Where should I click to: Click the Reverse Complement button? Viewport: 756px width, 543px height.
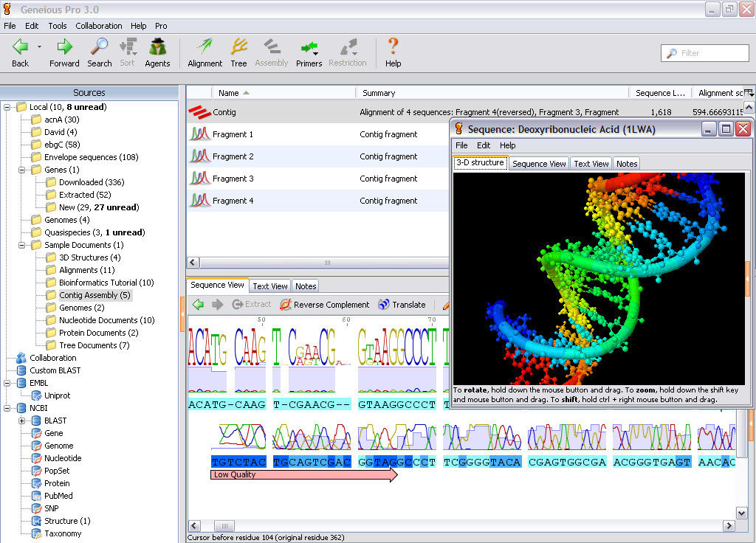click(324, 305)
